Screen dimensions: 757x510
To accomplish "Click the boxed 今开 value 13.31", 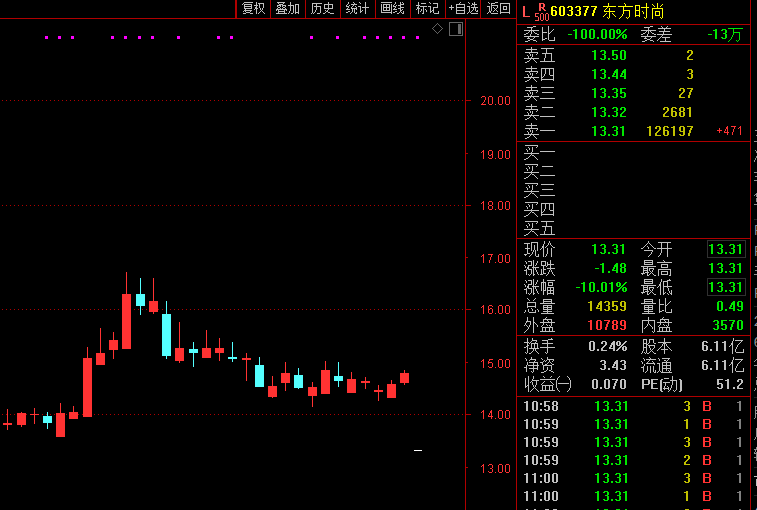I will tap(726, 249).
